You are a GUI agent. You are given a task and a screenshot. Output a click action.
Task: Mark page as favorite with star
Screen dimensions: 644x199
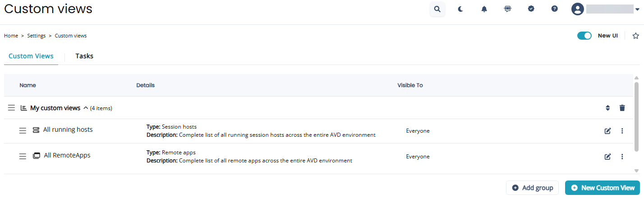tap(635, 36)
